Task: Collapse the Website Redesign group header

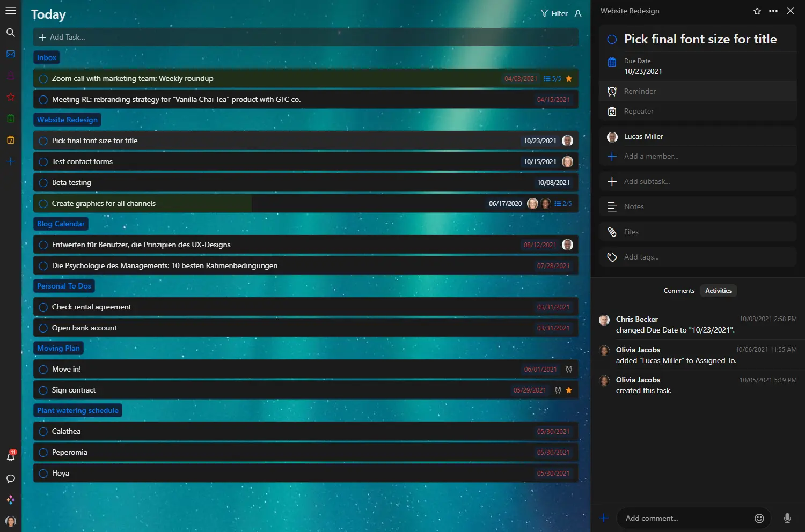Action: 67,120
